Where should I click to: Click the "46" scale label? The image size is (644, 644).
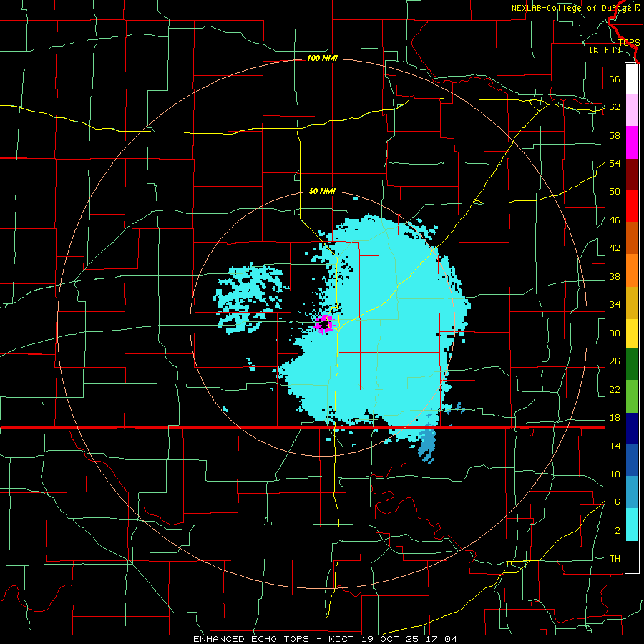[x=615, y=220]
